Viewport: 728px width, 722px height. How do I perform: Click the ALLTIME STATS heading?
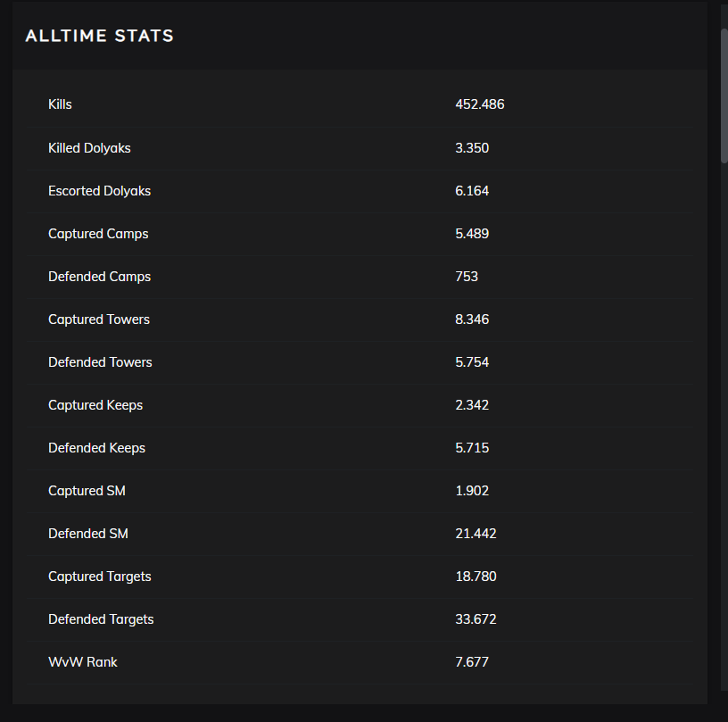click(x=99, y=37)
